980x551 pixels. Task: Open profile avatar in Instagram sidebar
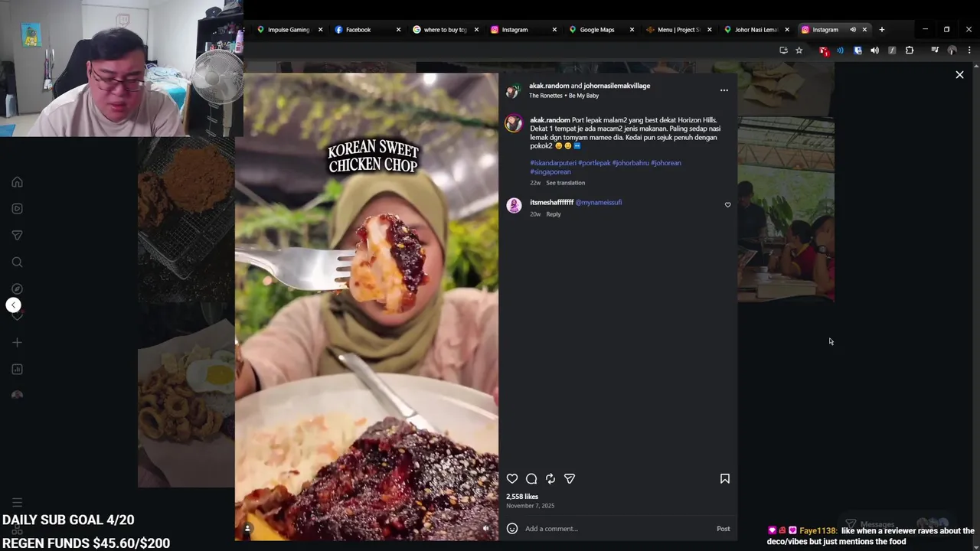[x=17, y=395]
